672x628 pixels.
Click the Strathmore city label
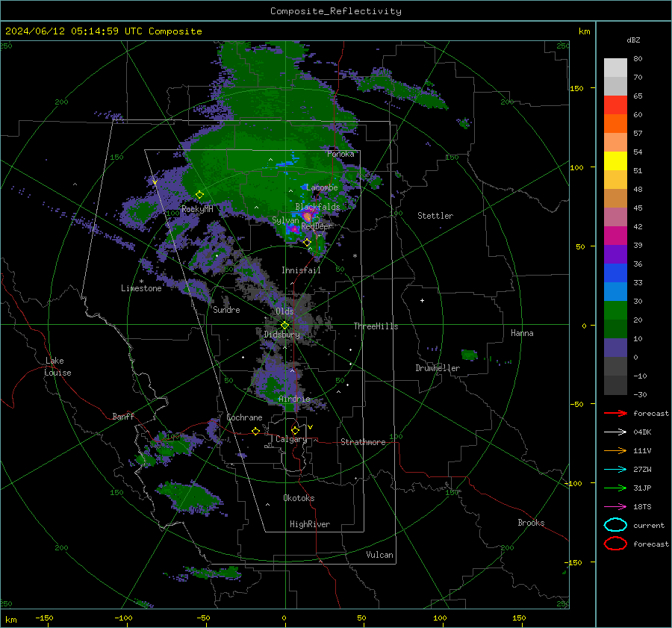coord(363,442)
